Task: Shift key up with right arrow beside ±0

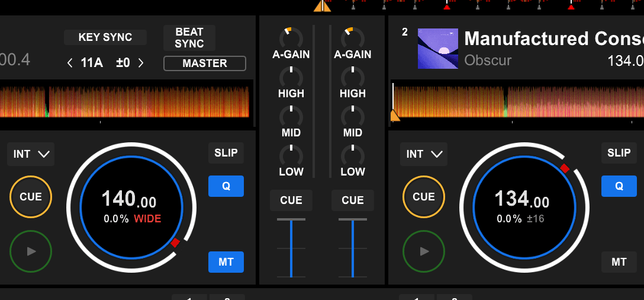Action: tap(141, 63)
